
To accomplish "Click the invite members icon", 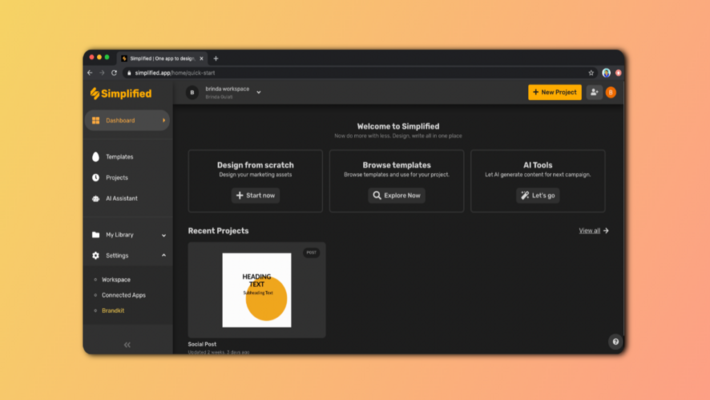I will pos(594,92).
